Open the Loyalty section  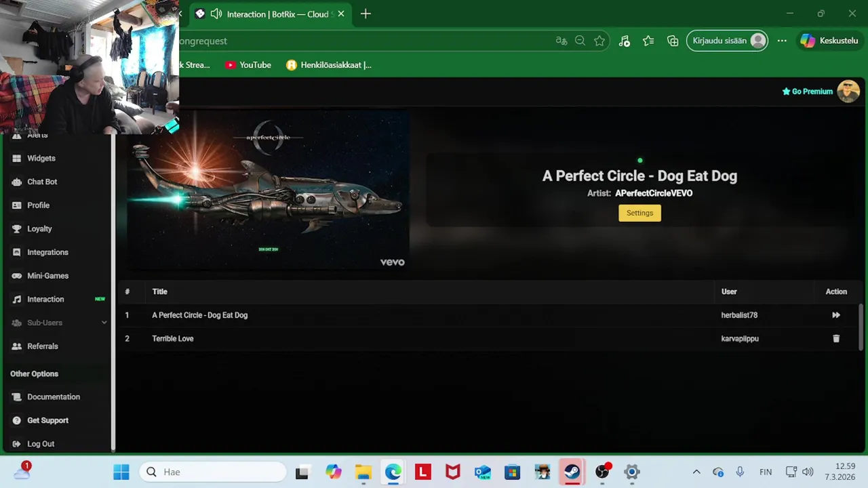click(39, 228)
